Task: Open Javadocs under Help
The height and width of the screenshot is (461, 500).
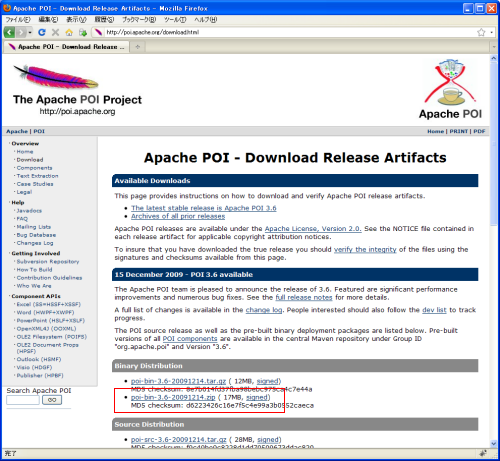Action: tap(29, 211)
